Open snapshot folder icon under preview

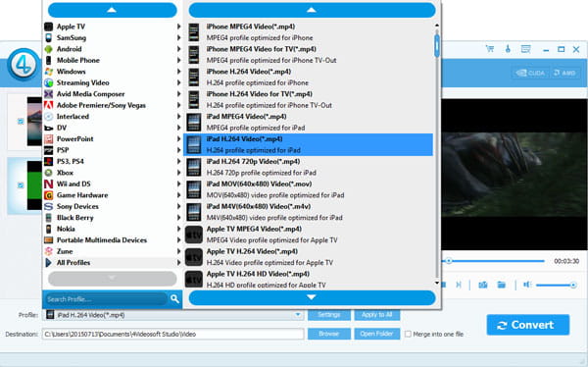click(502, 286)
